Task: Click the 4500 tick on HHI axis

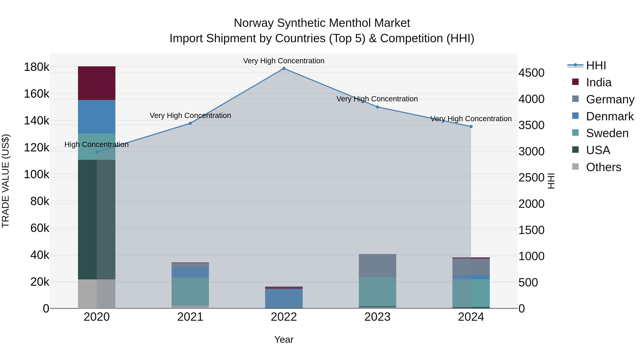Action: coord(531,73)
